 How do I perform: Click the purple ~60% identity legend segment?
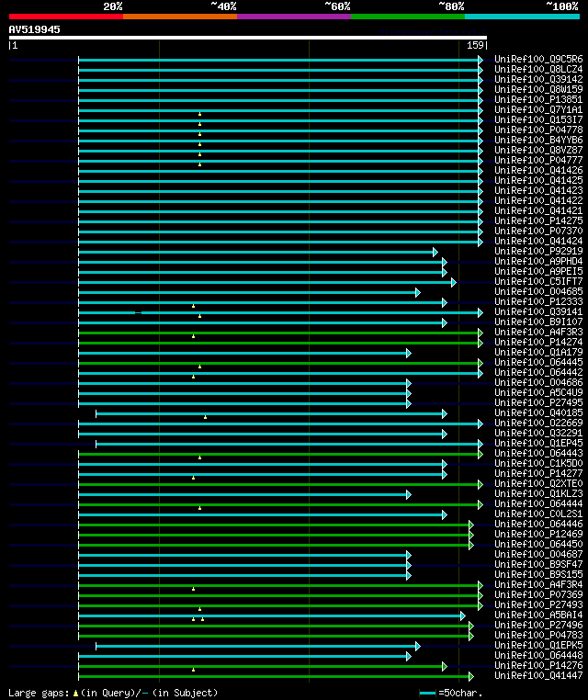[x=294, y=17]
